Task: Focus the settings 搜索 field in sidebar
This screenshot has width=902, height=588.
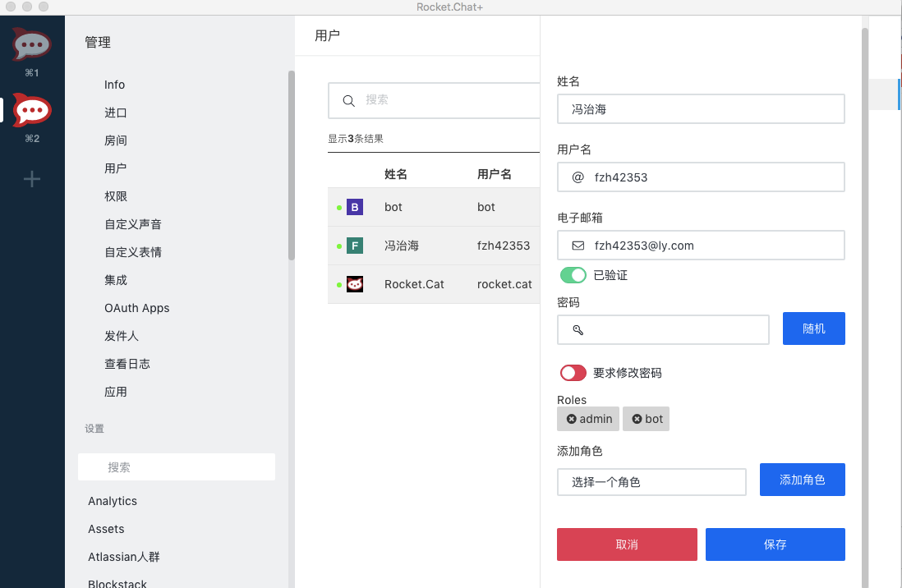Action: [177, 467]
